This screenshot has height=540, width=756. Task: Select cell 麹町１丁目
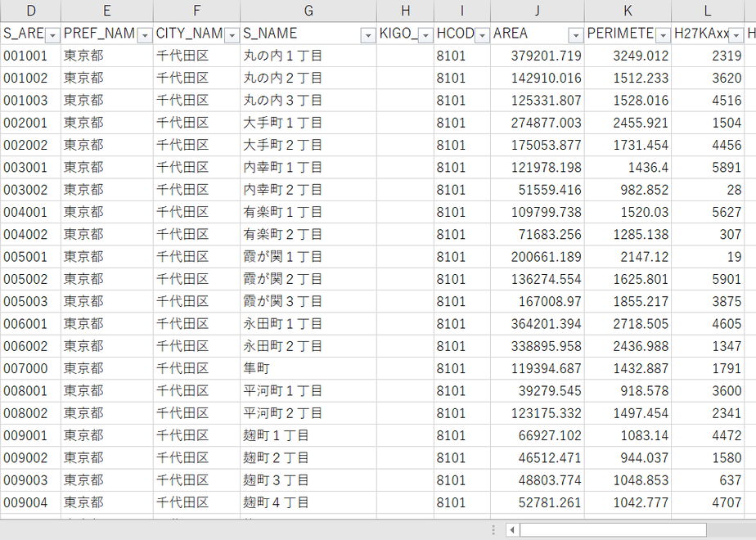(308, 435)
